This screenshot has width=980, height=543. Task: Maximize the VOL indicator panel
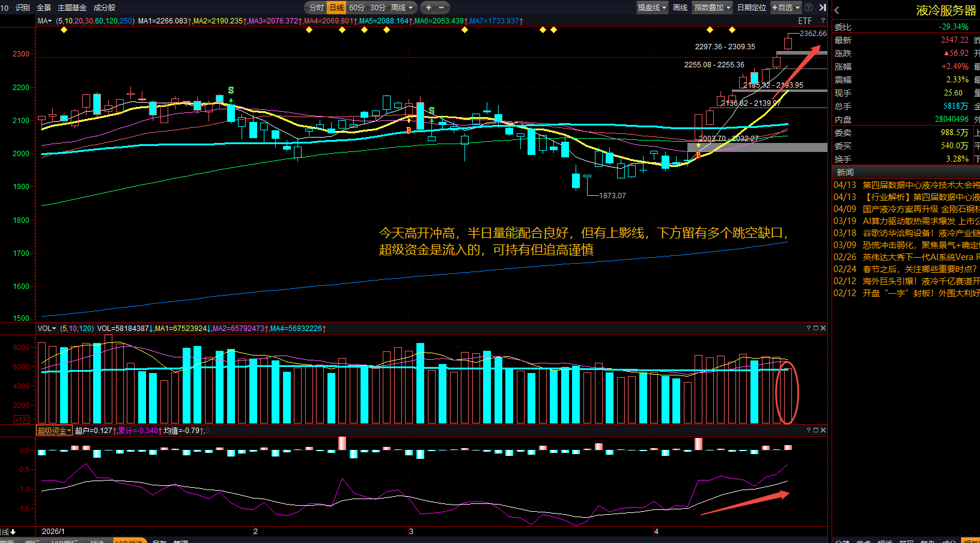click(x=816, y=328)
